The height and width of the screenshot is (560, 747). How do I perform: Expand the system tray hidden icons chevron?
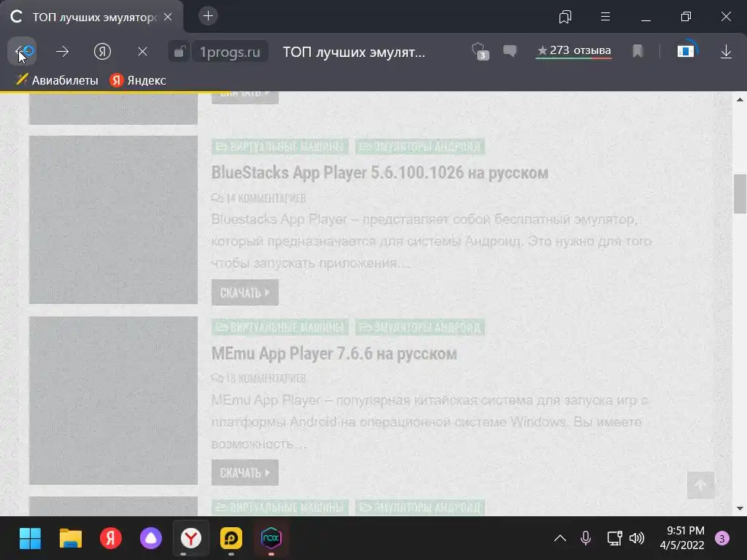[560, 539]
